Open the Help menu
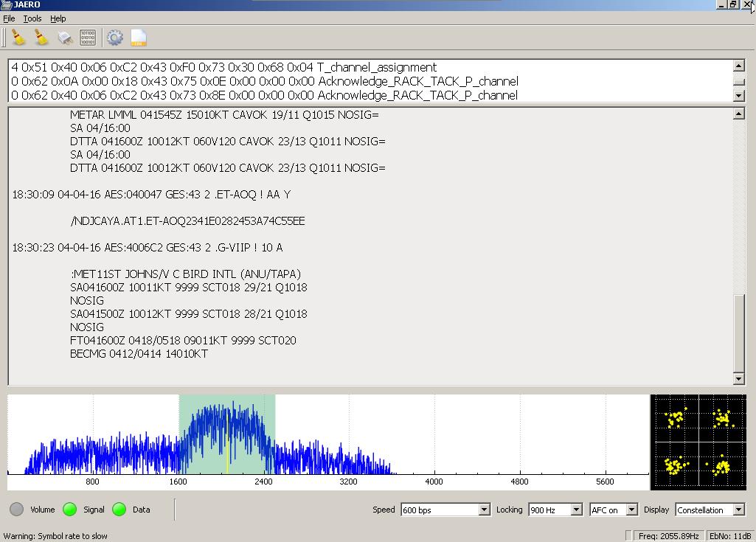The width and height of the screenshot is (756, 542). click(58, 18)
